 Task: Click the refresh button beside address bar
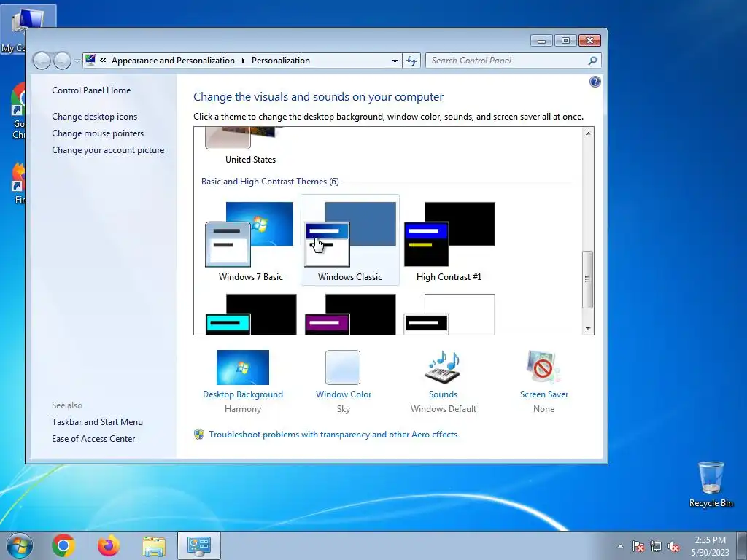click(x=411, y=61)
